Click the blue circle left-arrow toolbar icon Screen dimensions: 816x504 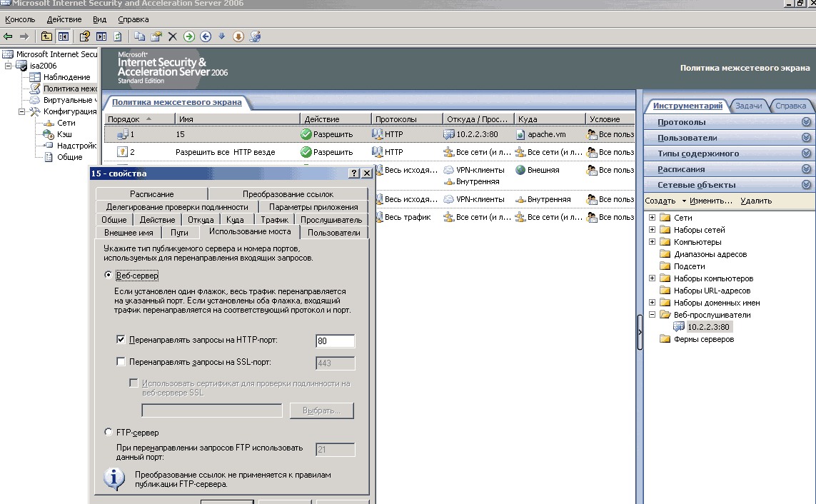click(x=206, y=36)
